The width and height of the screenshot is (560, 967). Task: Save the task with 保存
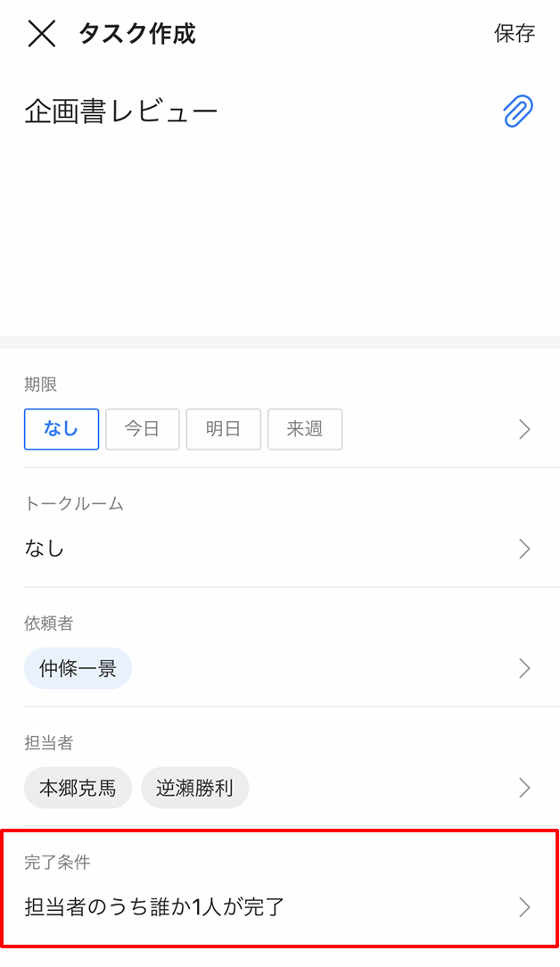515,34
